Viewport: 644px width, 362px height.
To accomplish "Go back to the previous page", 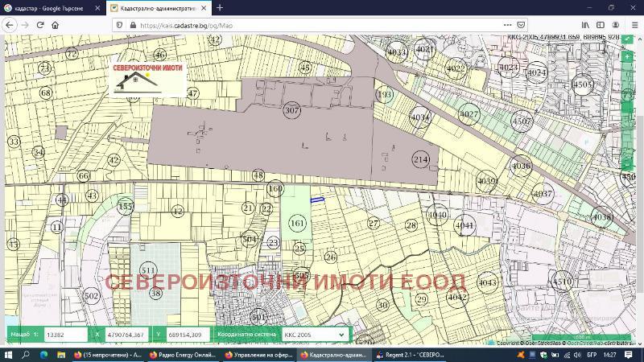I will (10, 25).
